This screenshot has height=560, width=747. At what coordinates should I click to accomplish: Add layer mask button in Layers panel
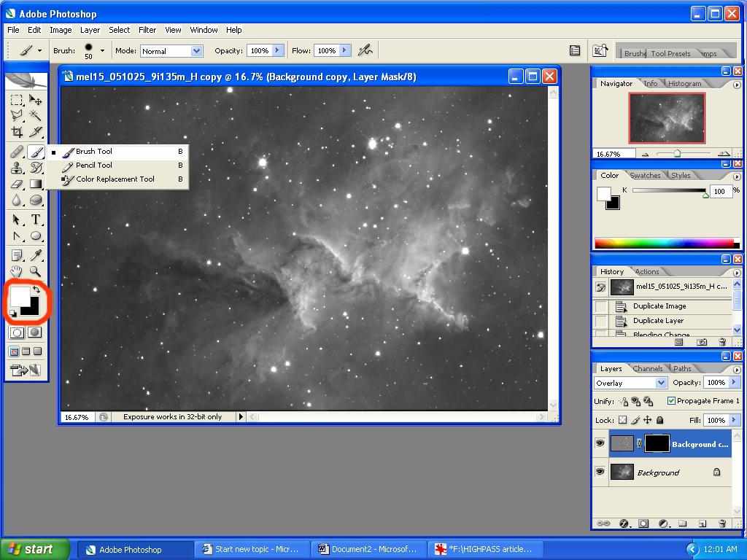click(643, 524)
